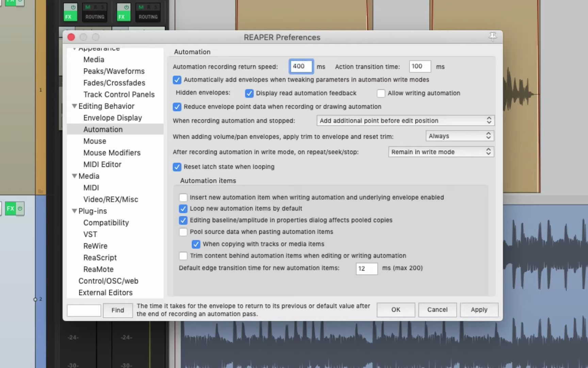The image size is (588, 368).
Task: Apply the preference changes
Action: pyautogui.click(x=479, y=310)
